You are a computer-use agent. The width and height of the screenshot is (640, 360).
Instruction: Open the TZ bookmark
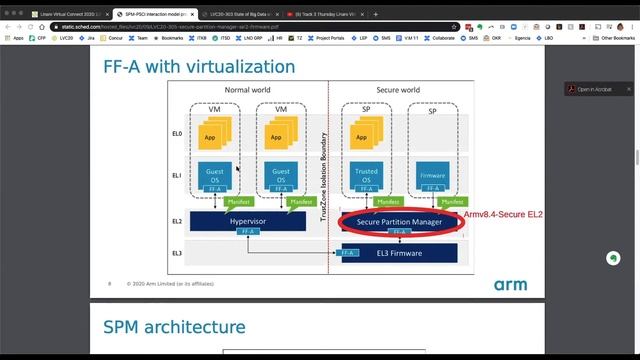point(295,38)
